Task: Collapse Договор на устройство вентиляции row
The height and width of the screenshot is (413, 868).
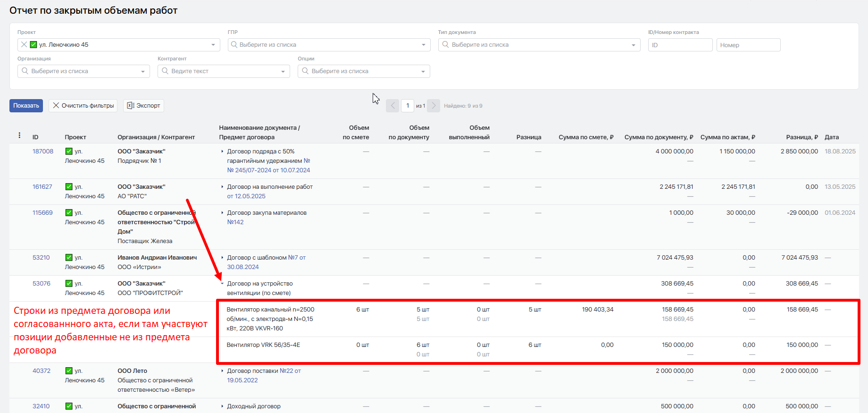Action: click(222, 284)
